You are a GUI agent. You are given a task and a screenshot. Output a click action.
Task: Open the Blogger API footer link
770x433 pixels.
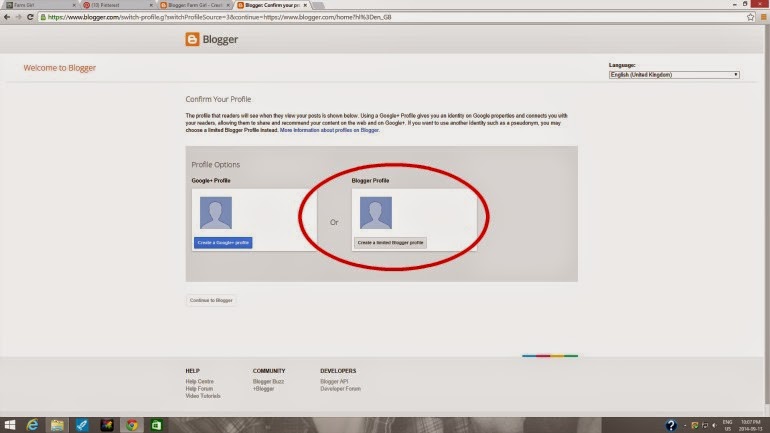(x=334, y=381)
